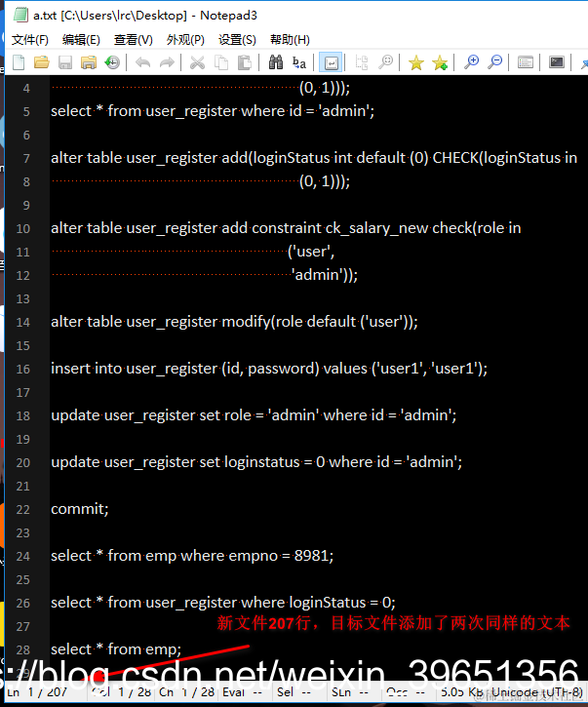Click the Save As icon
The image size is (588, 707).
point(89,62)
